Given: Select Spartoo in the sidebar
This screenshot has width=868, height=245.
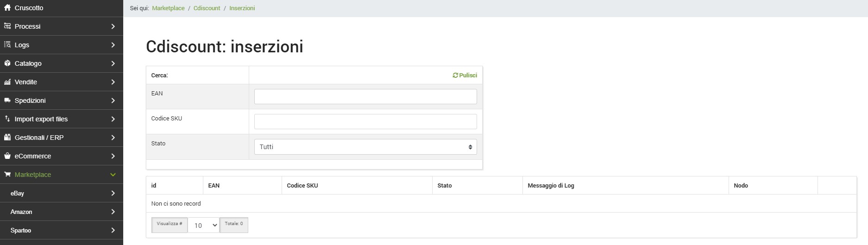Looking at the screenshot, I should click(x=21, y=230).
